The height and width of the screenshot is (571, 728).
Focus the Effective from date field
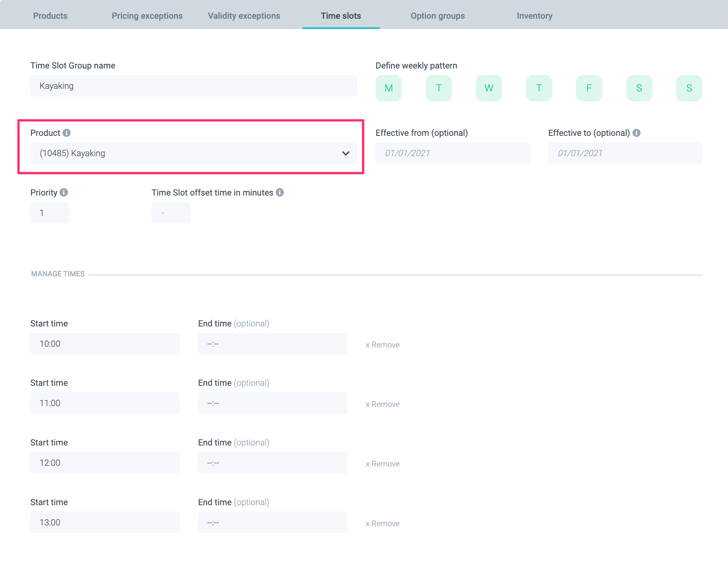pyautogui.click(x=452, y=153)
